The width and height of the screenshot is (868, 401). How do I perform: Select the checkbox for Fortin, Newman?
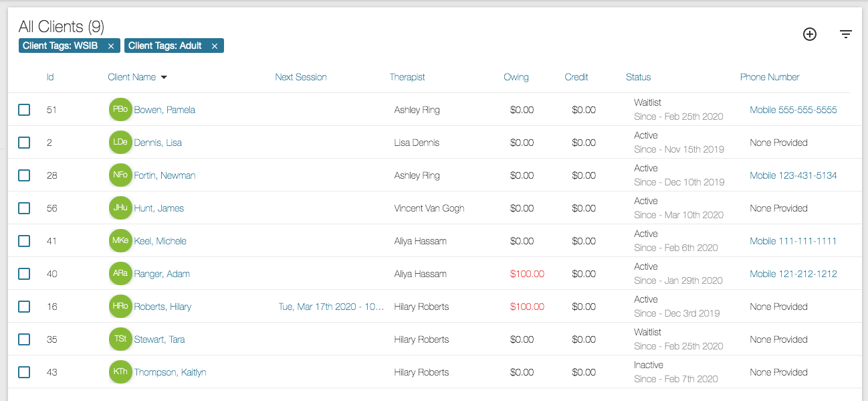point(24,175)
